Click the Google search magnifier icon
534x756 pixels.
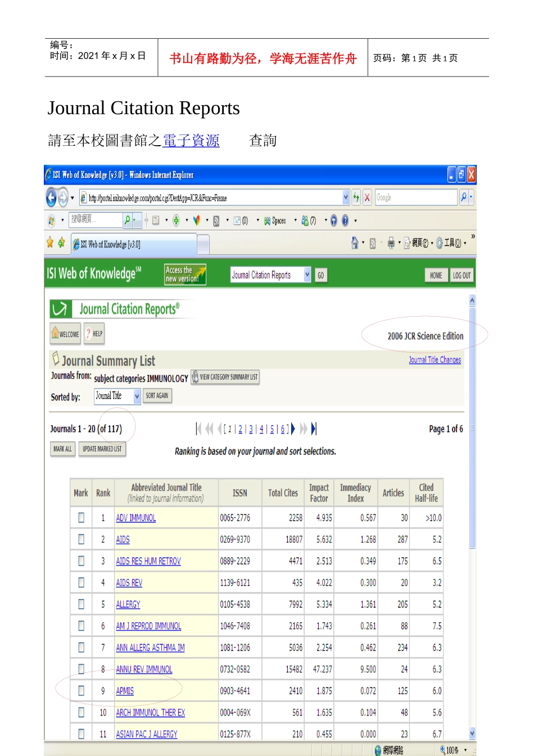tap(464, 197)
